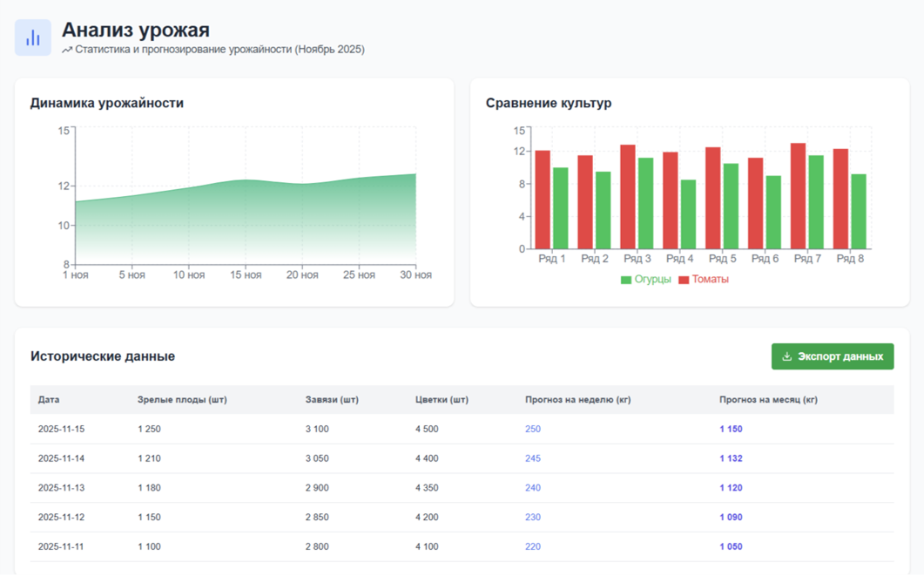This screenshot has width=924, height=576.
Task: Toggle the green Огурцы legend swatch
Action: [x=625, y=280]
